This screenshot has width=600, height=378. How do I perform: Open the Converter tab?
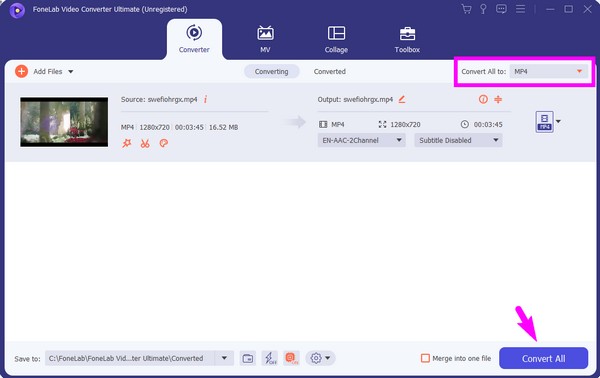pos(194,39)
